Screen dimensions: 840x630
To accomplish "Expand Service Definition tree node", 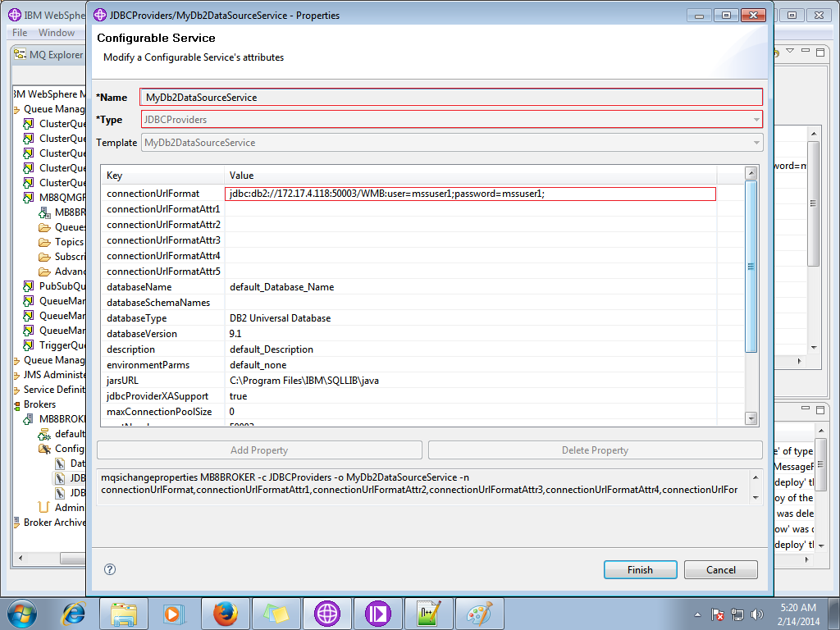I will point(16,390).
